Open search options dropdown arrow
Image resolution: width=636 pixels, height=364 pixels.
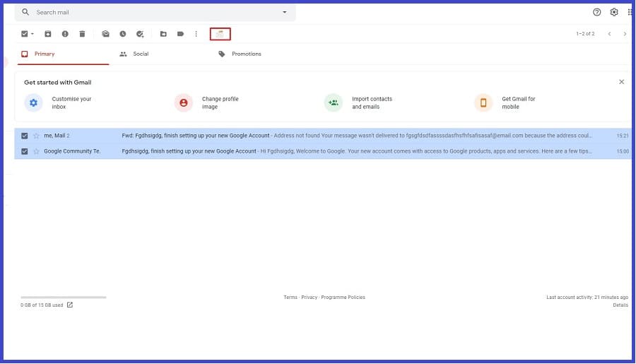285,12
